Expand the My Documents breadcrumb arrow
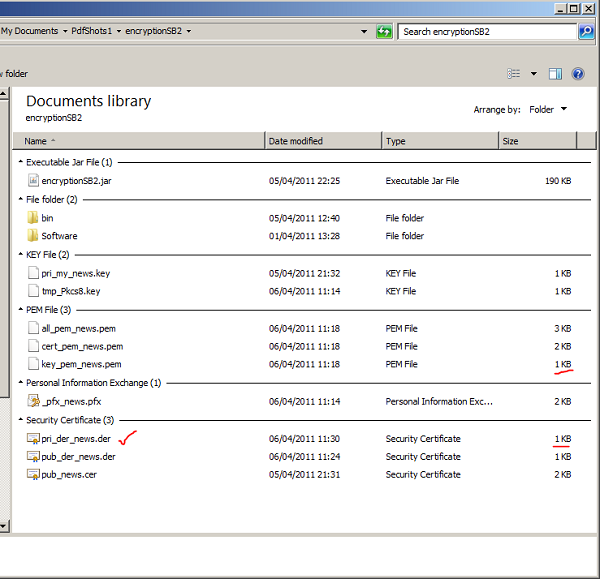The image size is (600, 579). pyautogui.click(x=65, y=31)
